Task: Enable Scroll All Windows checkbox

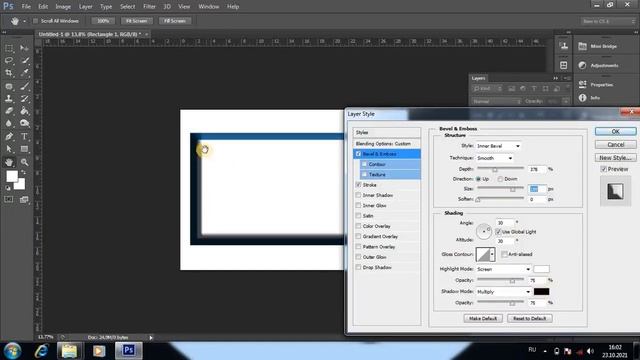Action: (36, 21)
